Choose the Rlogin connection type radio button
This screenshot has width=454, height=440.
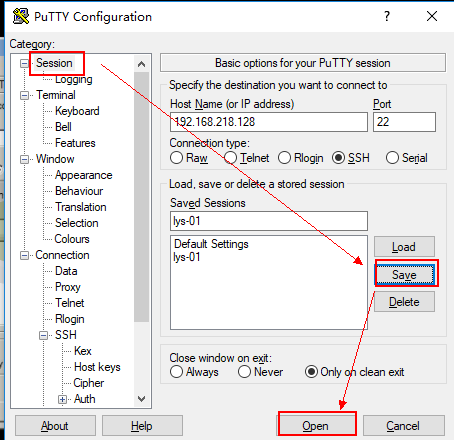point(284,158)
